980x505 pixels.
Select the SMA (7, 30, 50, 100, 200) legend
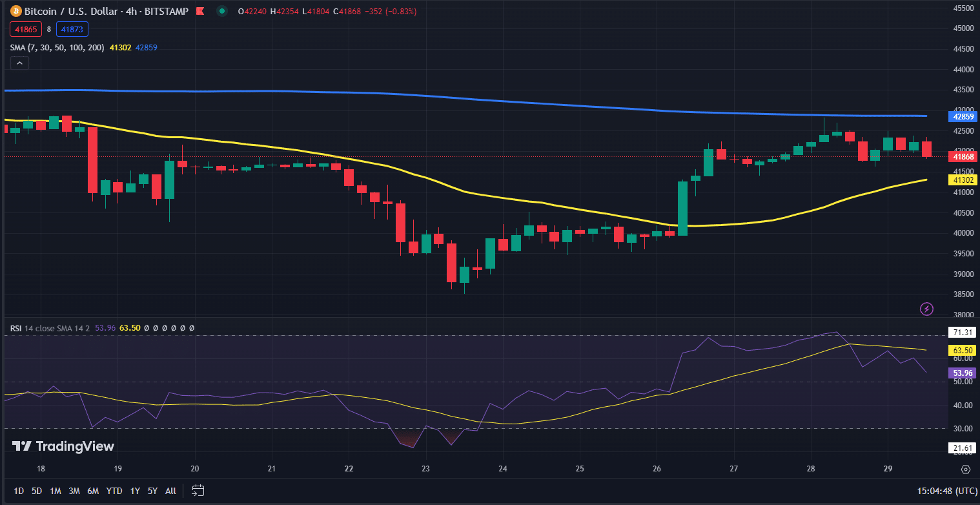click(57, 47)
